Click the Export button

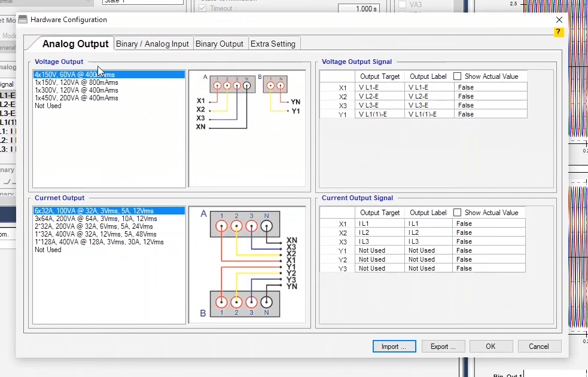pyautogui.click(x=443, y=347)
